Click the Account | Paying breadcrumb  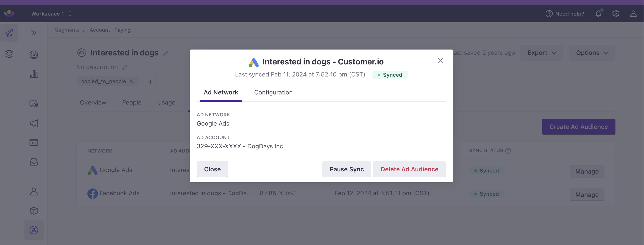coord(110,30)
